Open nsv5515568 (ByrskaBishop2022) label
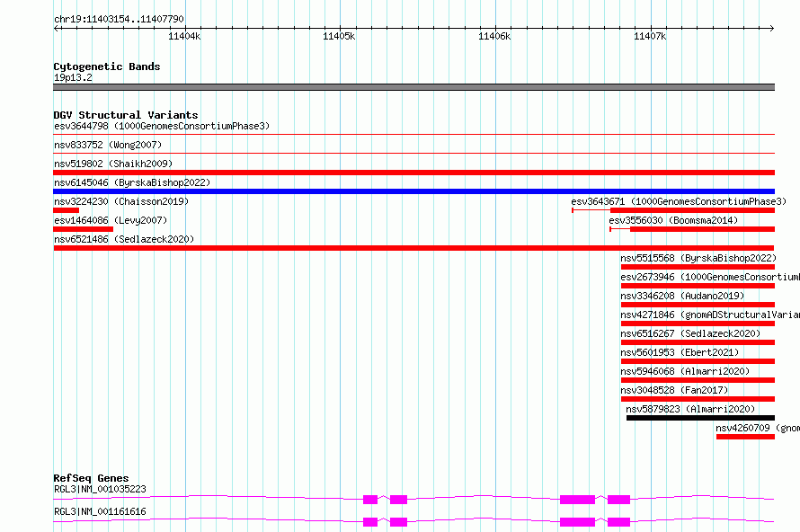Viewport: 800px width, 532px height. coord(698,258)
